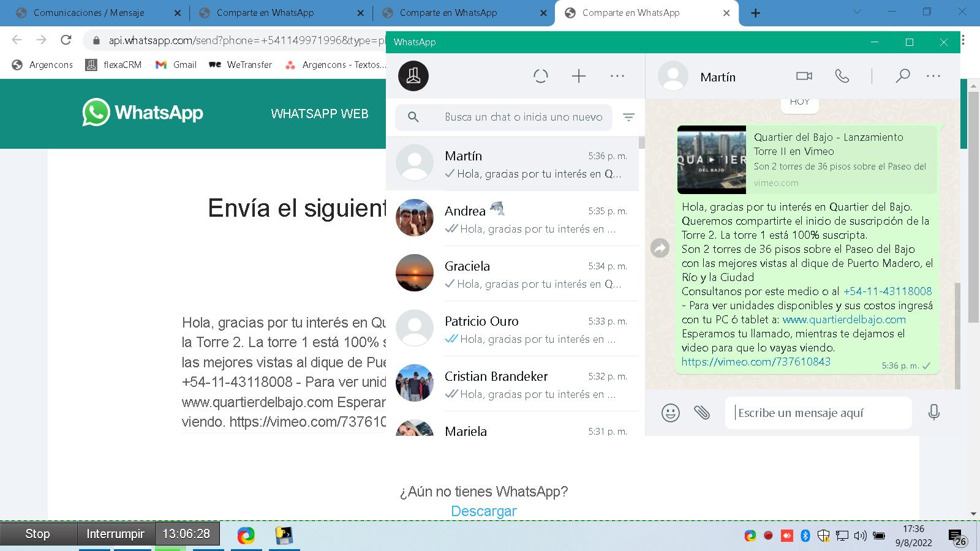Open chat with Andrea
980x551 pixels.
(512, 219)
